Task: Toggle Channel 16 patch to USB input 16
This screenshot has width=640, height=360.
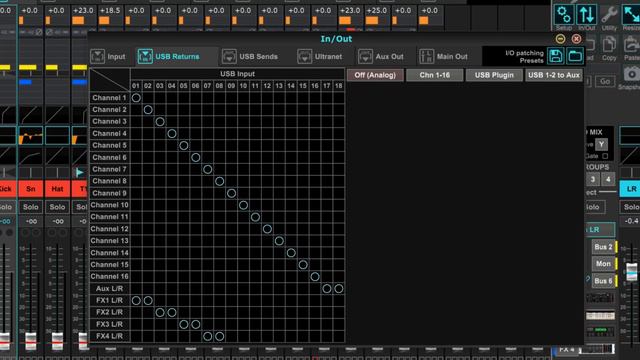Action: pos(315,277)
